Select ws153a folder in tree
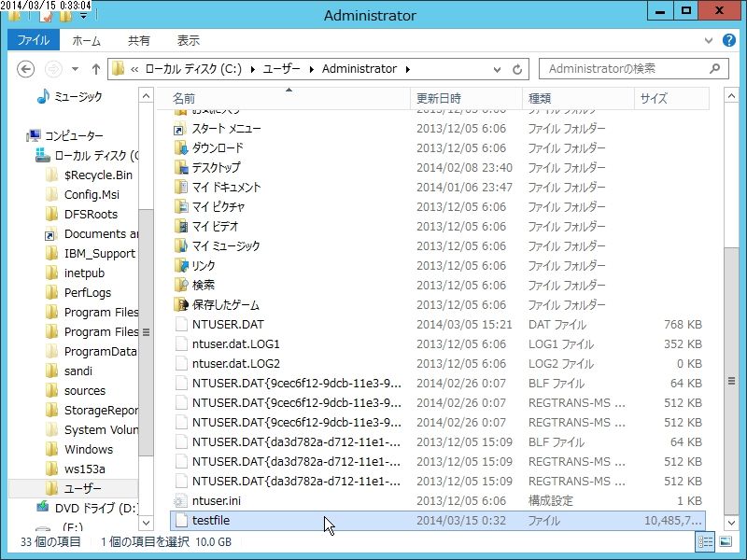747x560 pixels. [x=84, y=469]
